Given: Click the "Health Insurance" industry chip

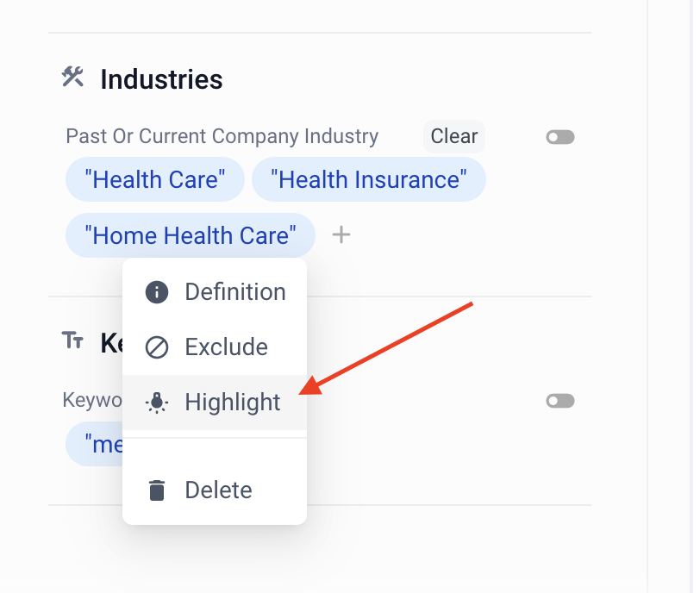Looking at the screenshot, I should (368, 179).
